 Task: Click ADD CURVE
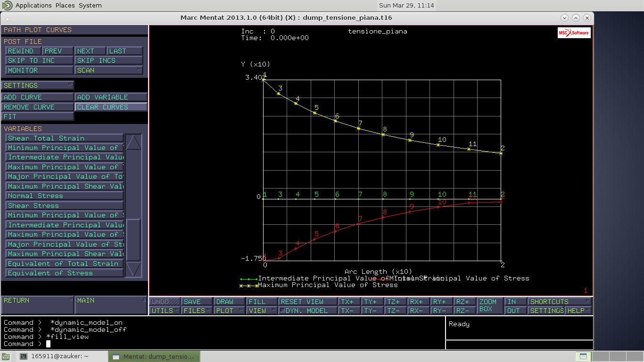click(38, 97)
